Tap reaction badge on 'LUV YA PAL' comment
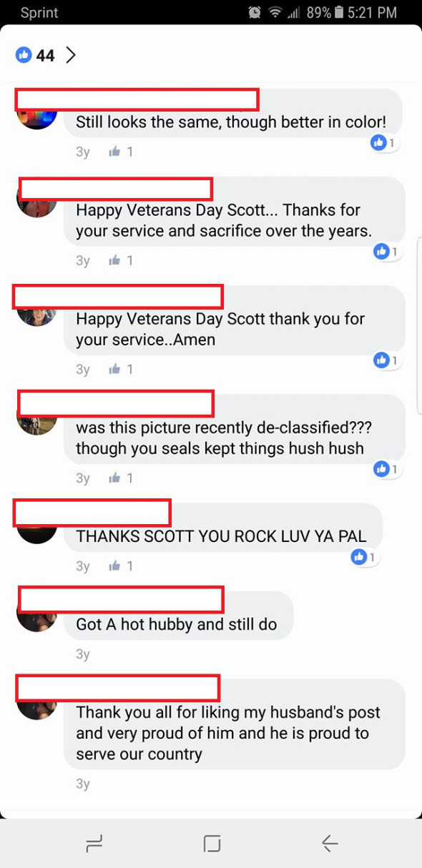422x868 pixels. click(x=365, y=557)
